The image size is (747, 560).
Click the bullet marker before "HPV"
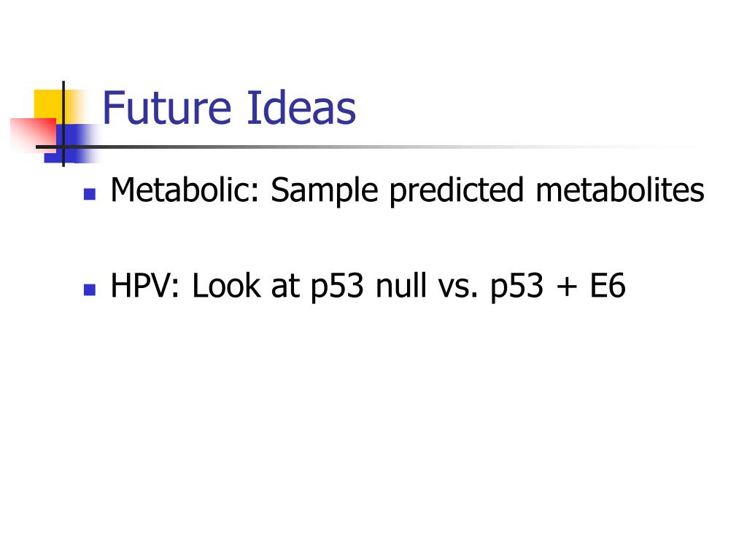pyautogui.click(x=90, y=290)
